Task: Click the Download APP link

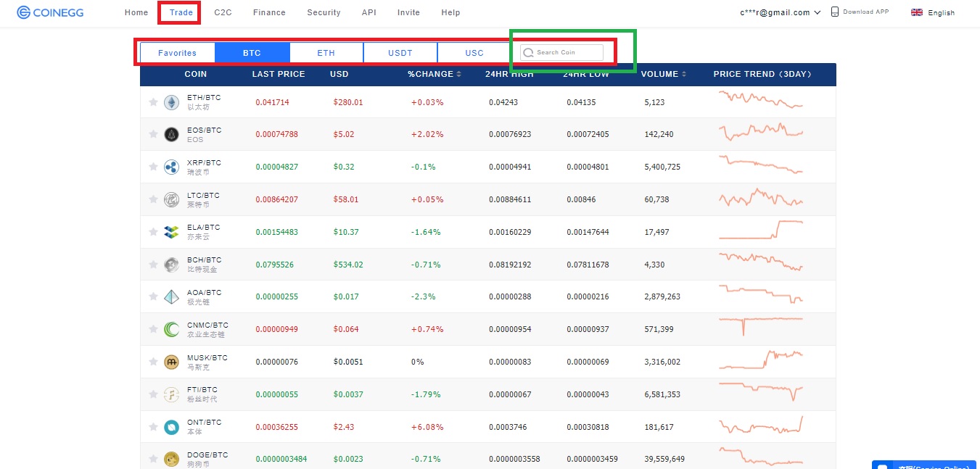Action: 866,12
